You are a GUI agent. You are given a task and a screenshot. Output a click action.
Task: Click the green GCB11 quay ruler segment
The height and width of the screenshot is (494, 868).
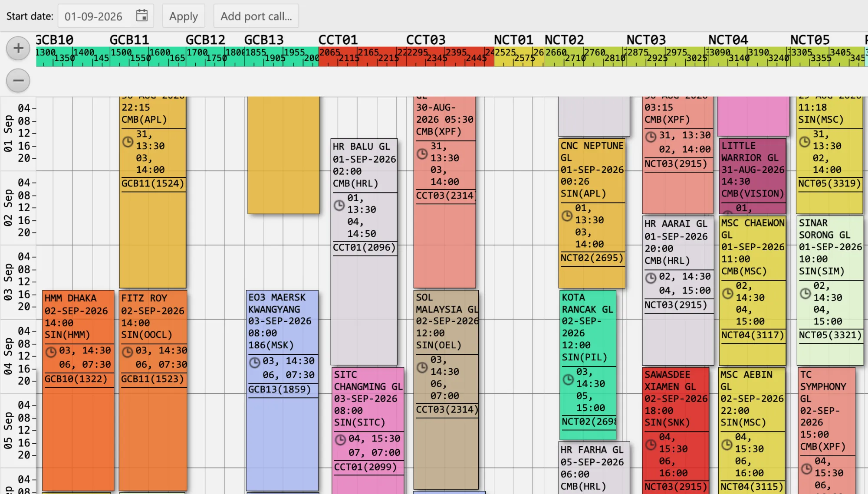tap(148, 57)
